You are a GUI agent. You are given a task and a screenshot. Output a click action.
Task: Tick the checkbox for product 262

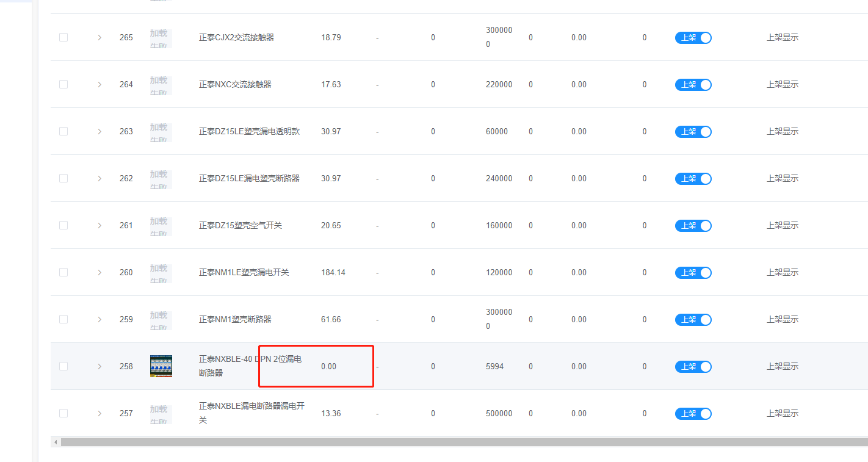63,178
